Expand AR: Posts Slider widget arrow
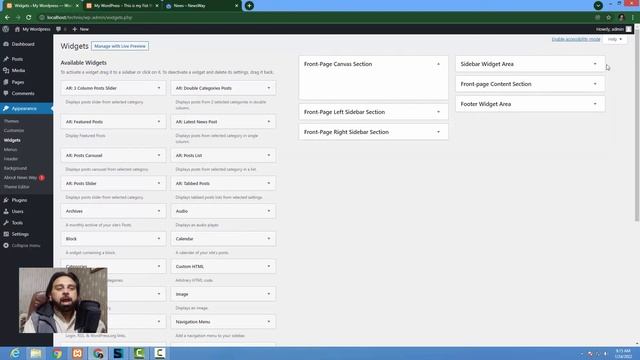The image size is (640, 360). click(159, 183)
